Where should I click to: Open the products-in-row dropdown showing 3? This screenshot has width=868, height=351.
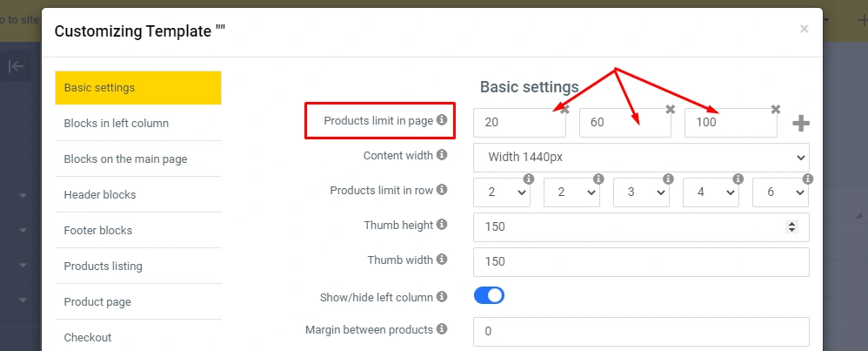(641, 192)
